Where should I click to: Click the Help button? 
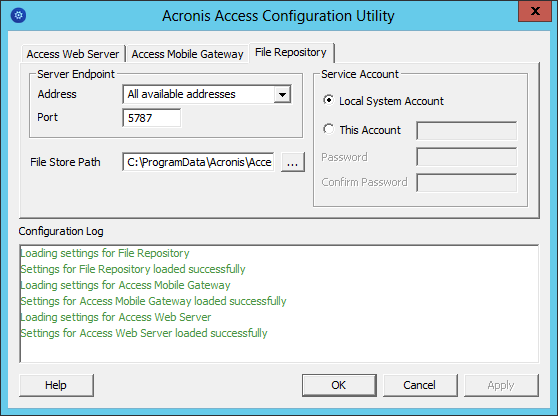[56, 385]
